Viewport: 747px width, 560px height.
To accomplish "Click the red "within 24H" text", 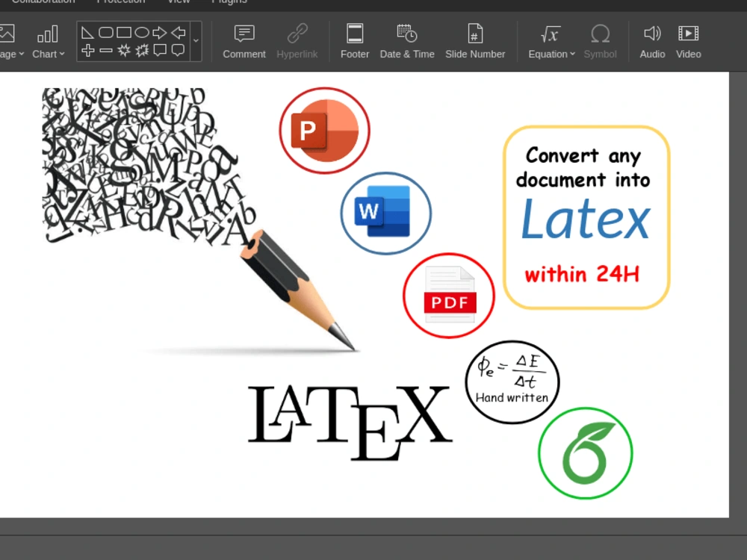I will [582, 274].
